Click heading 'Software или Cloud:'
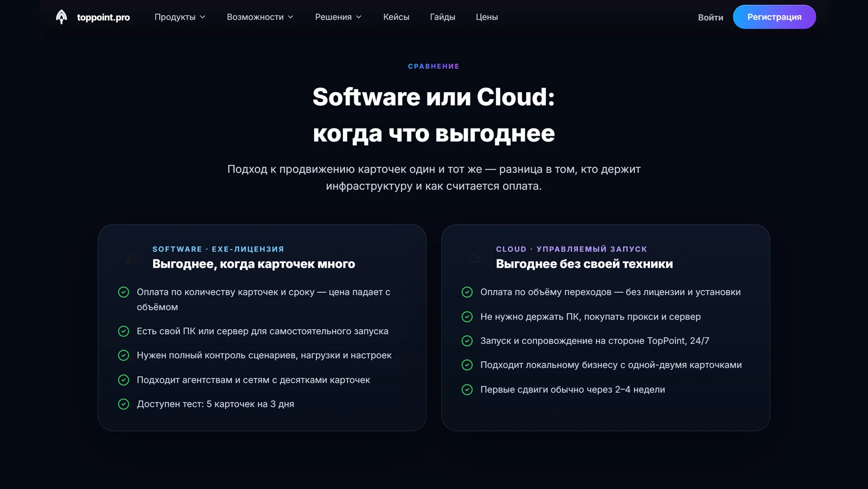 coord(434,97)
